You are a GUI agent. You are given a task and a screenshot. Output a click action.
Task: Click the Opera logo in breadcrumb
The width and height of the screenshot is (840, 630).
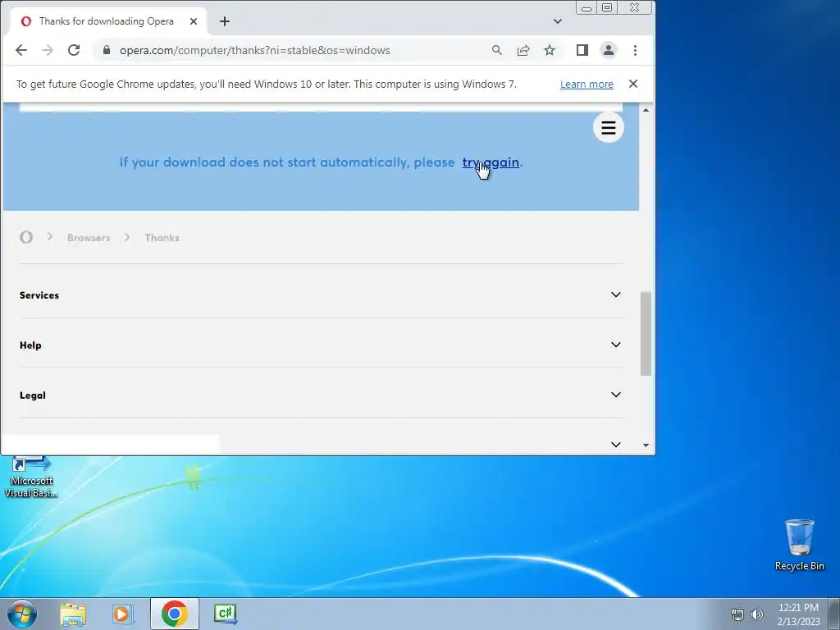[26, 237]
